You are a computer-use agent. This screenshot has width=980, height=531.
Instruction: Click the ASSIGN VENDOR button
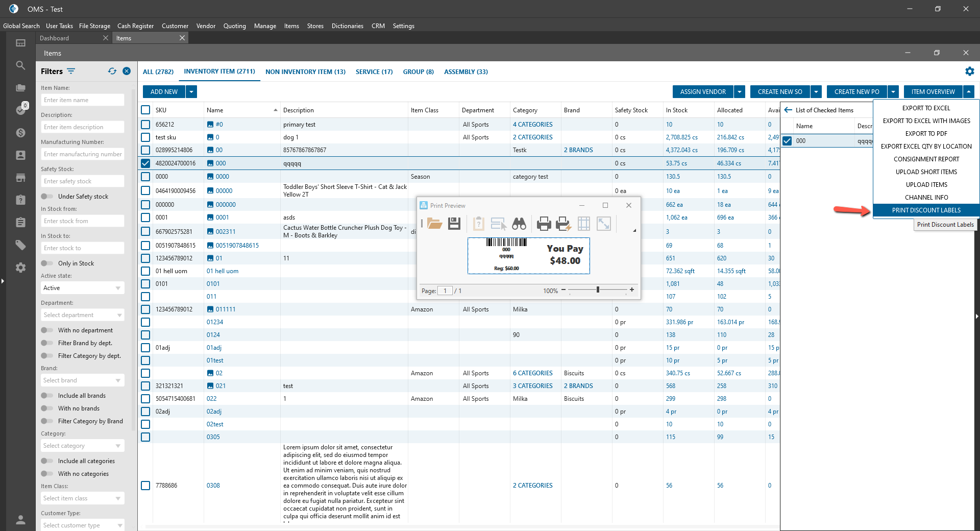pyautogui.click(x=702, y=92)
